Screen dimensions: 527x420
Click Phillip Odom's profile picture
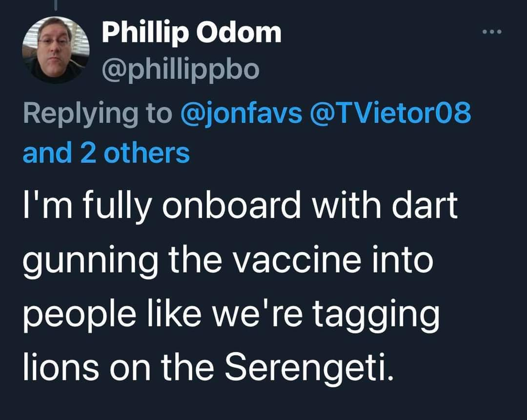[x=55, y=50]
